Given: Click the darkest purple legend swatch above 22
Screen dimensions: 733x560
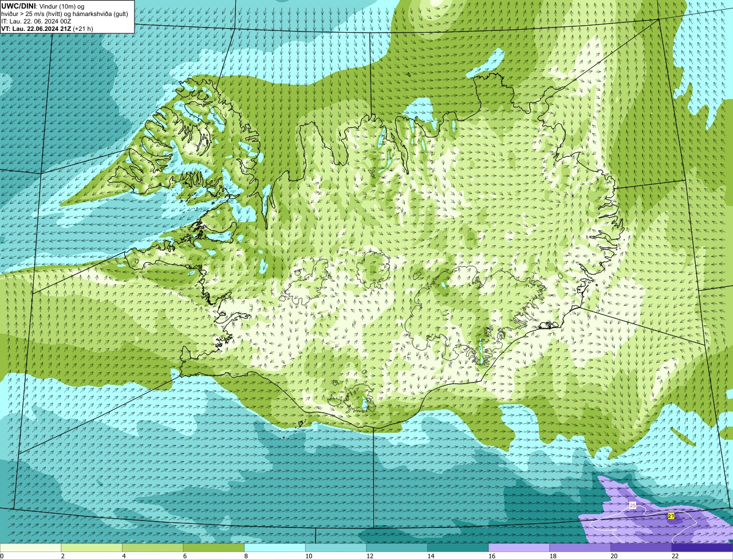Looking at the screenshot, I should (x=702, y=547).
